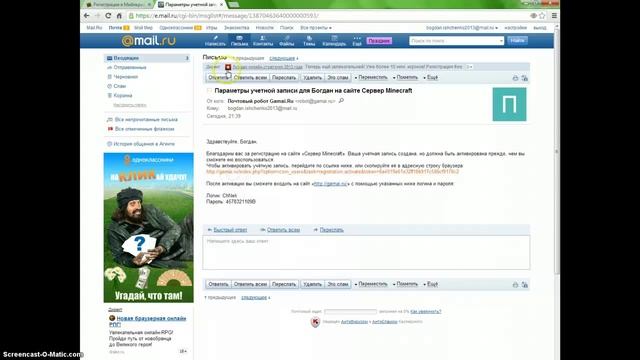Viewport: 640px width, 360px height.
Task: Open the Спам folder
Action: click(x=120, y=86)
